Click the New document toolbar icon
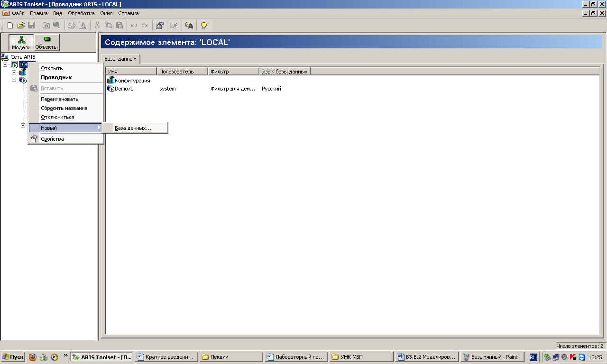 10,26
